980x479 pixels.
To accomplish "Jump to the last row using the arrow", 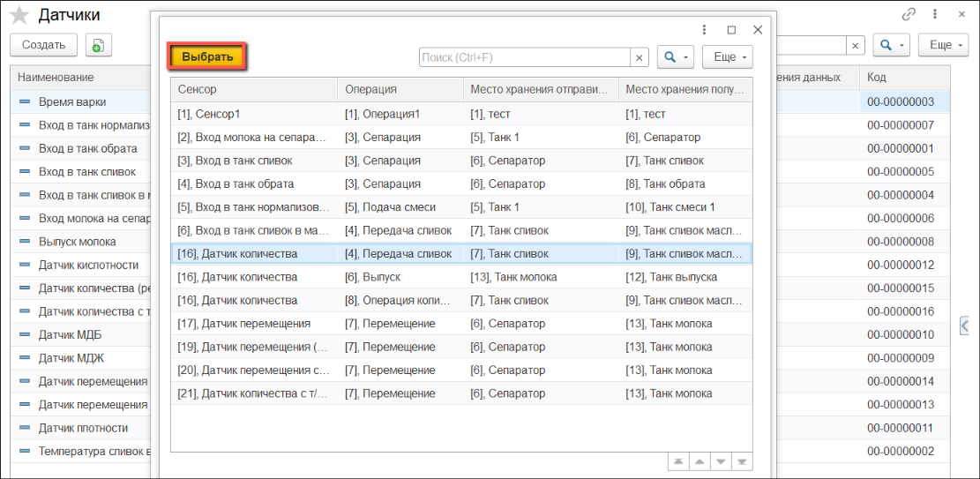I will click(x=743, y=461).
